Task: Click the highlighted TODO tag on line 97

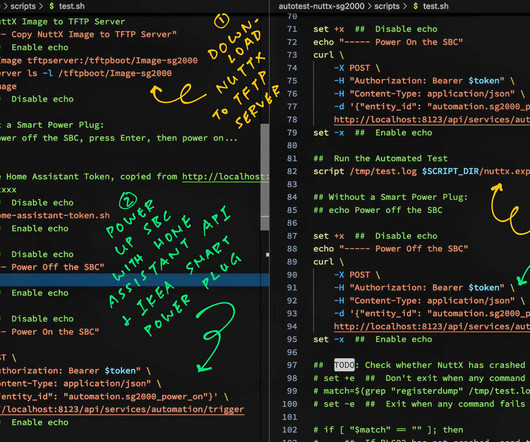Action: pos(344,365)
